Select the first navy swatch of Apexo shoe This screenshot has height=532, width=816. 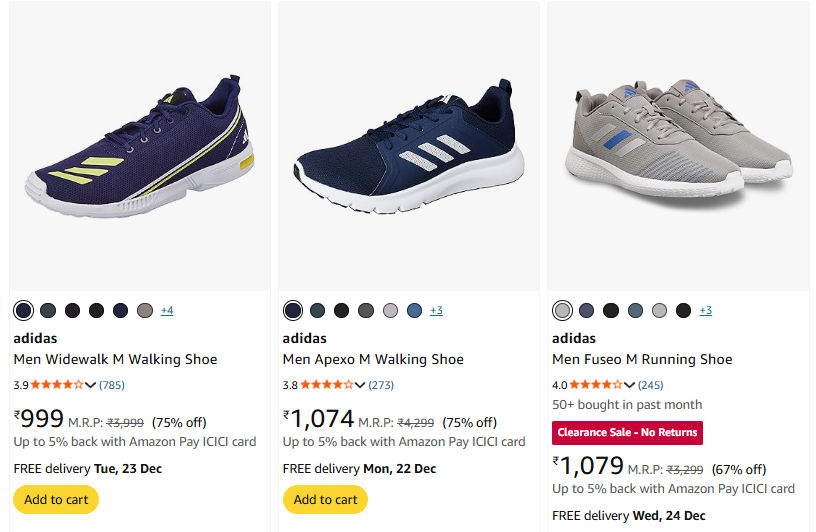[x=293, y=310]
